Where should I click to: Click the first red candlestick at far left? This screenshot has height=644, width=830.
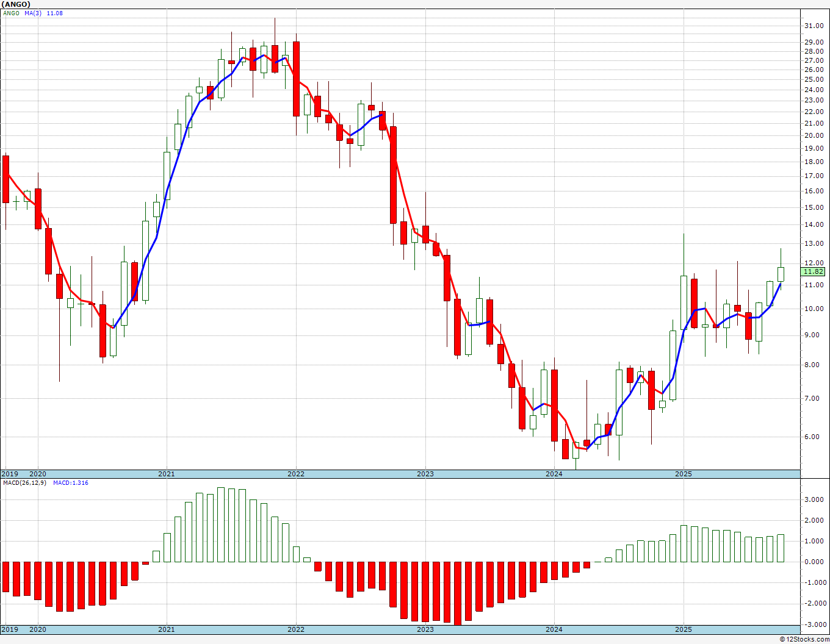(x=6, y=179)
